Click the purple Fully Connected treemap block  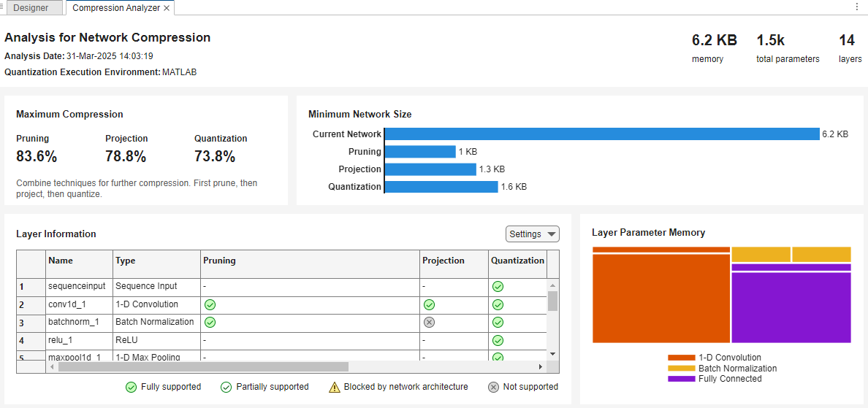tap(791, 307)
